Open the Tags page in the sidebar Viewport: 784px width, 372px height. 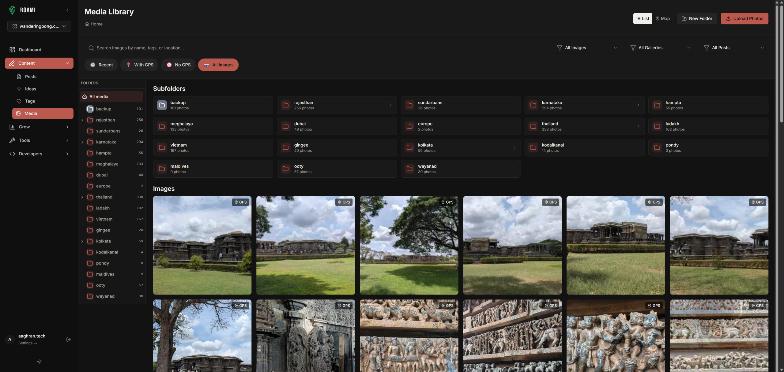point(42,101)
